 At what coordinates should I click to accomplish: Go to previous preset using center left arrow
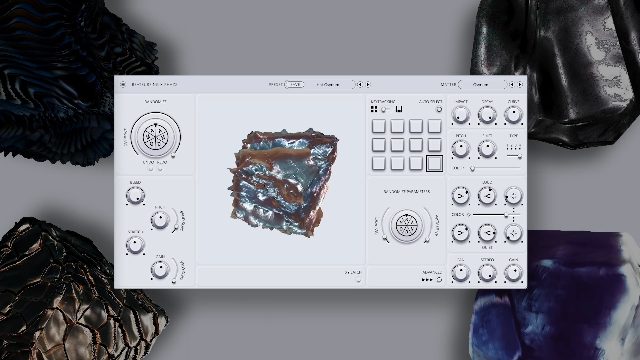point(360,84)
